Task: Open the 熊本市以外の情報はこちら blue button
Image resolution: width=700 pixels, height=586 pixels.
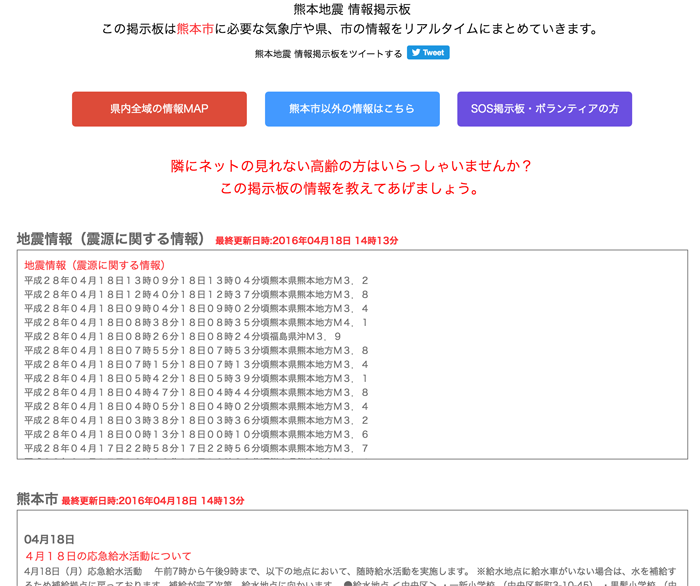Action: point(352,109)
